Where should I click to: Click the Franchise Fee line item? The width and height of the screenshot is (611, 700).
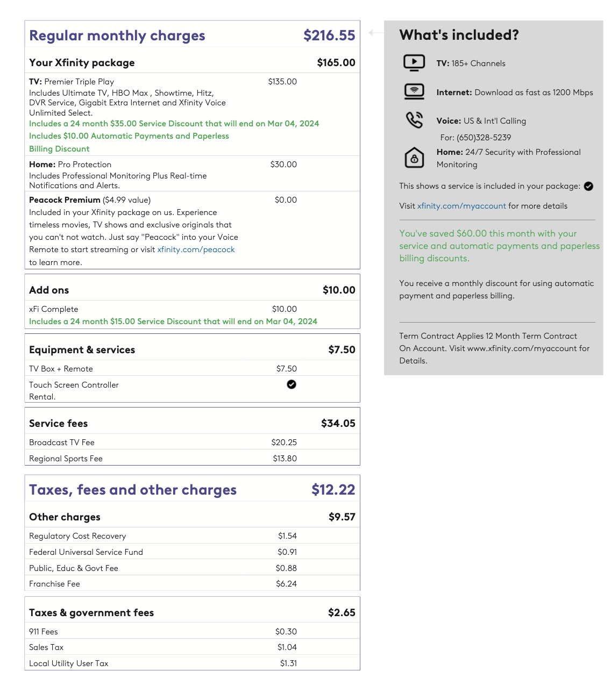pos(54,584)
